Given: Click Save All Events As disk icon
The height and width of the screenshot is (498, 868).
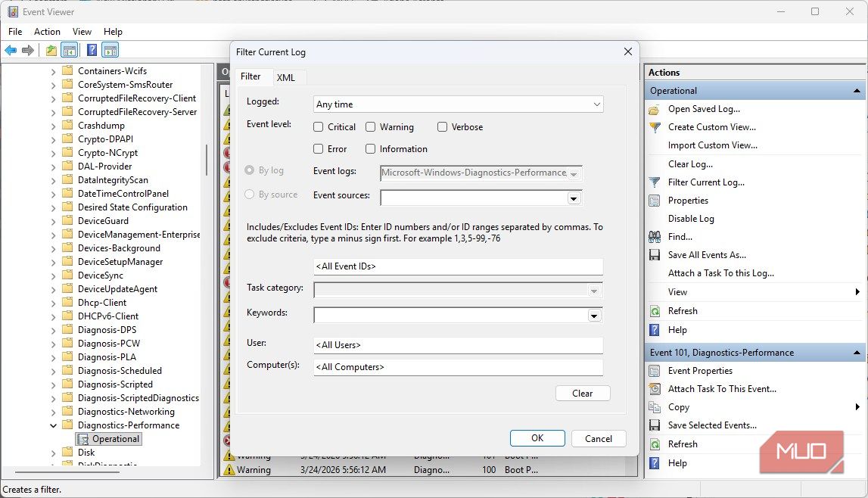Looking at the screenshot, I should coord(655,255).
